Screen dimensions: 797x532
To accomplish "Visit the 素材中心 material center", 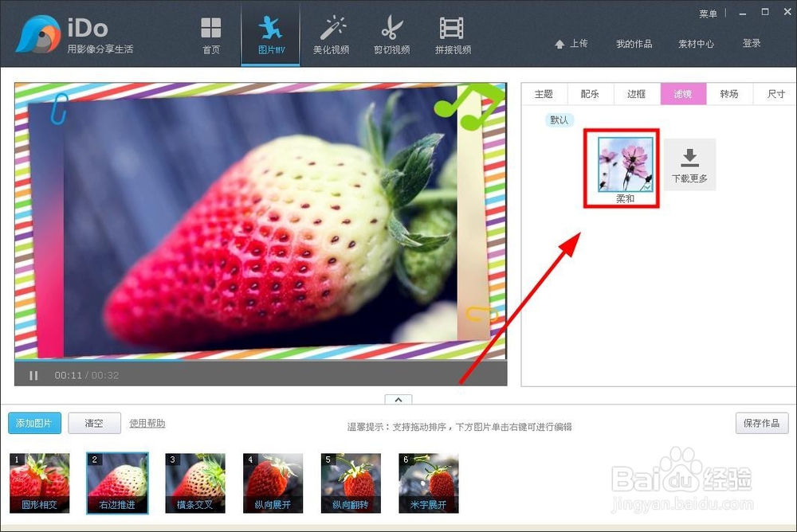I will tap(697, 44).
